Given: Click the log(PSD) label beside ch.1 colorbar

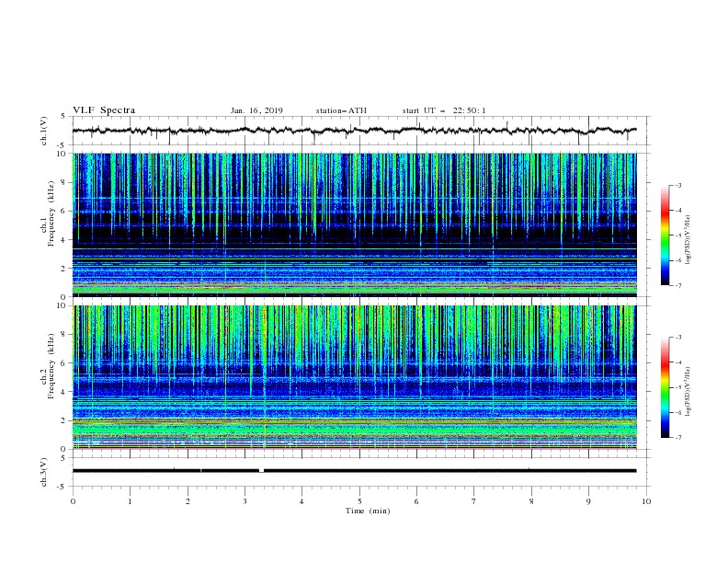Looking at the screenshot, I should (688, 240).
